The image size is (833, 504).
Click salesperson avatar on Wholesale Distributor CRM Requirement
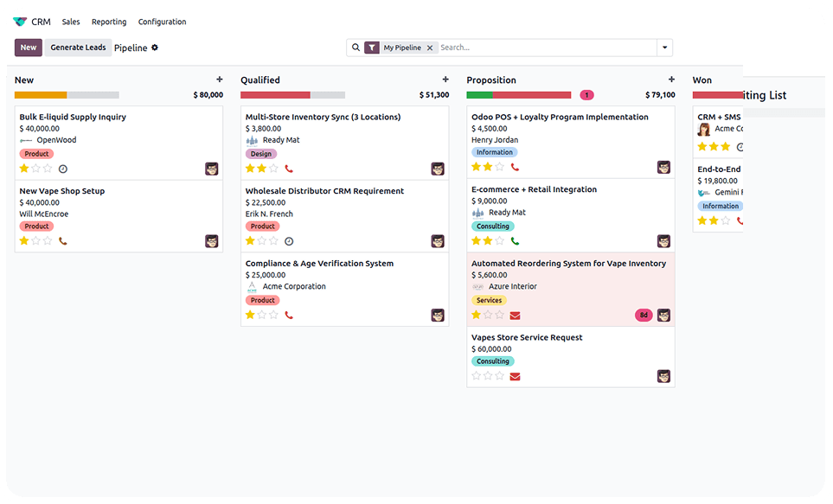(x=438, y=241)
